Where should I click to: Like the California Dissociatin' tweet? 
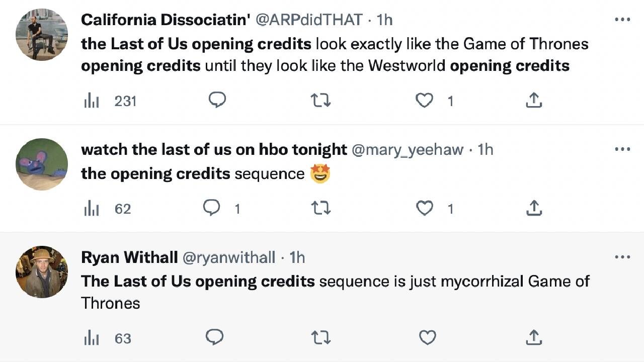[x=424, y=101]
